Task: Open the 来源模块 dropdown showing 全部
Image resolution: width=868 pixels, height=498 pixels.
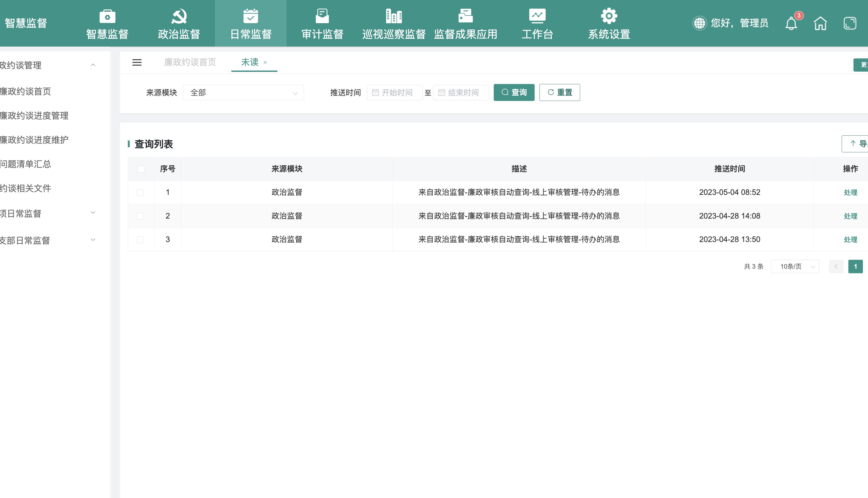Action: 243,92
